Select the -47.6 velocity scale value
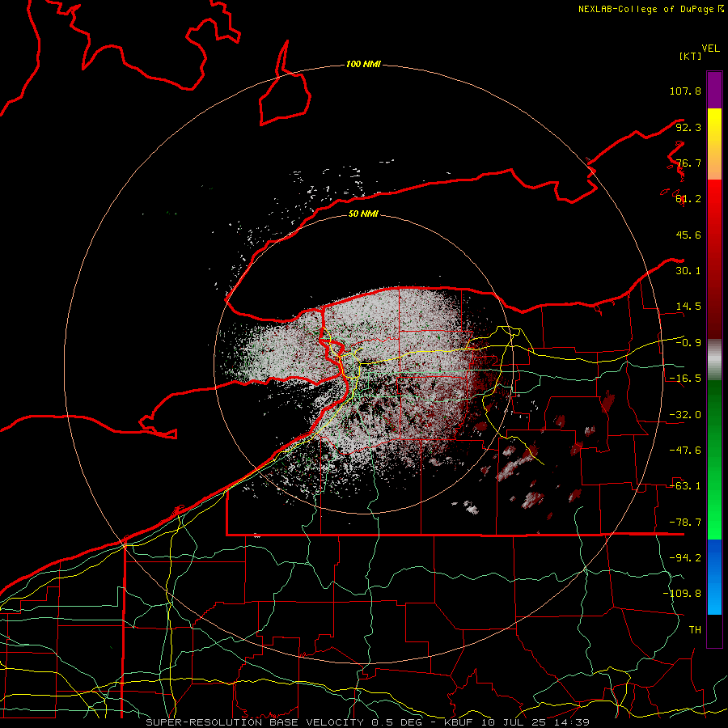Image resolution: width=728 pixels, height=728 pixels. click(685, 451)
